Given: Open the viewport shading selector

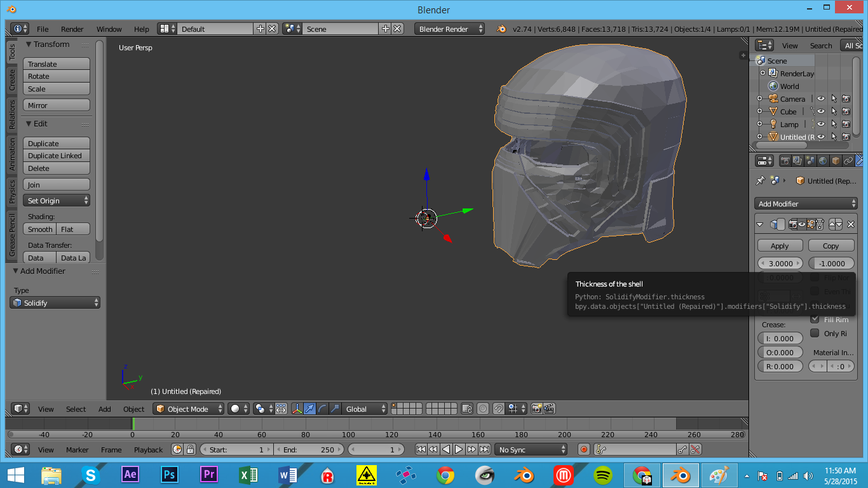Looking at the screenshot, I should [239, 409].
